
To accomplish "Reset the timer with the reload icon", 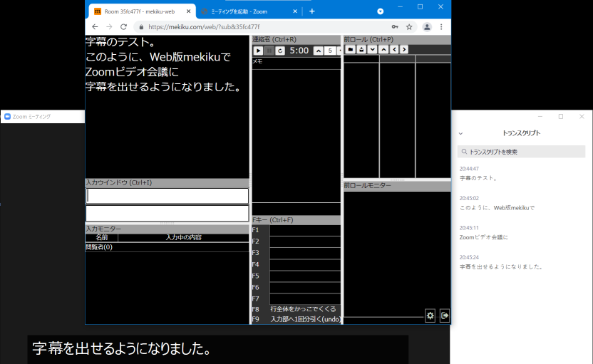I will click(x=280, y=51).
